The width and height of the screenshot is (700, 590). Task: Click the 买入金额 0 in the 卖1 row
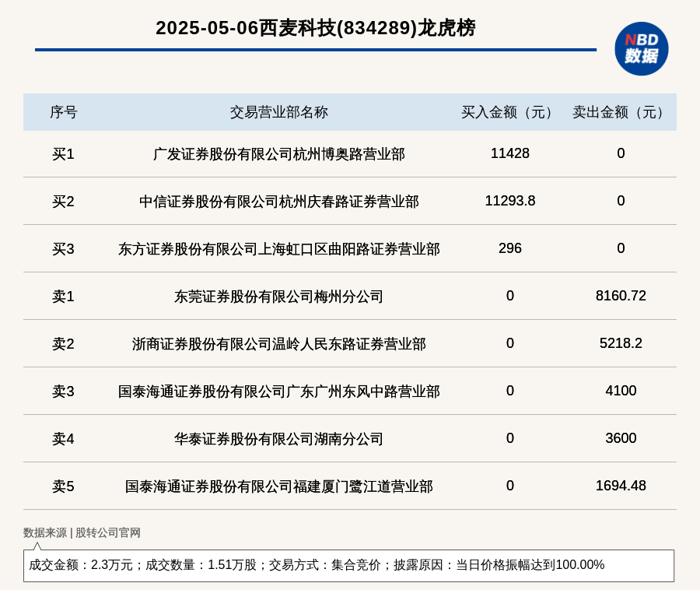tap(509, 296)
